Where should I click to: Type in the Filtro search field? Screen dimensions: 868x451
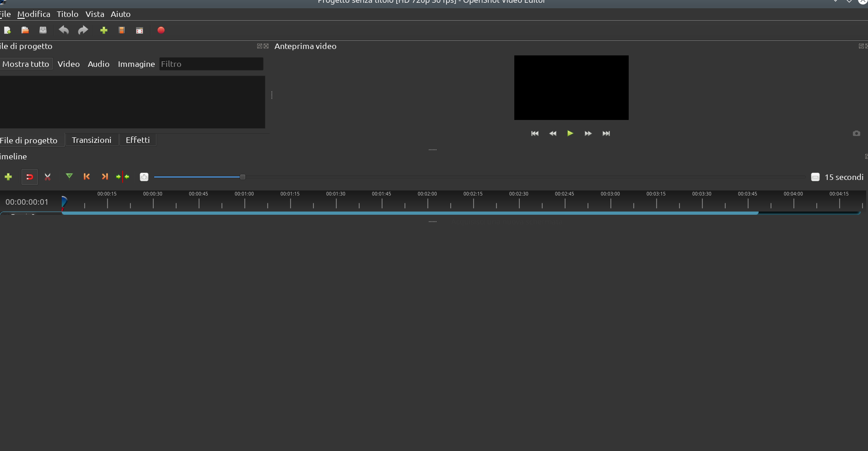(211, 64)
